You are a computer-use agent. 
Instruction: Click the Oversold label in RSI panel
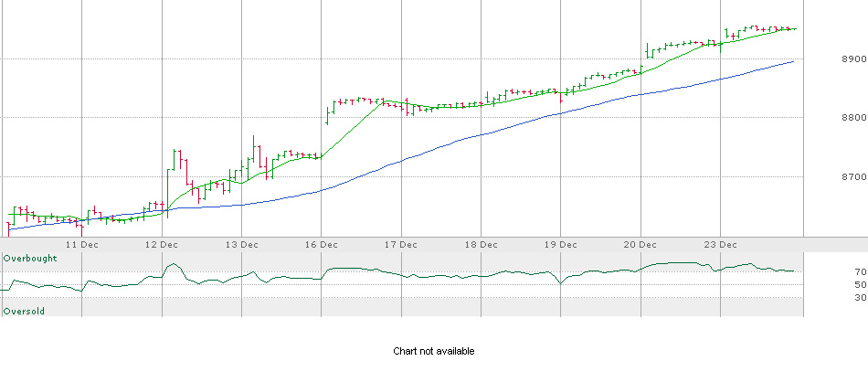24,312
